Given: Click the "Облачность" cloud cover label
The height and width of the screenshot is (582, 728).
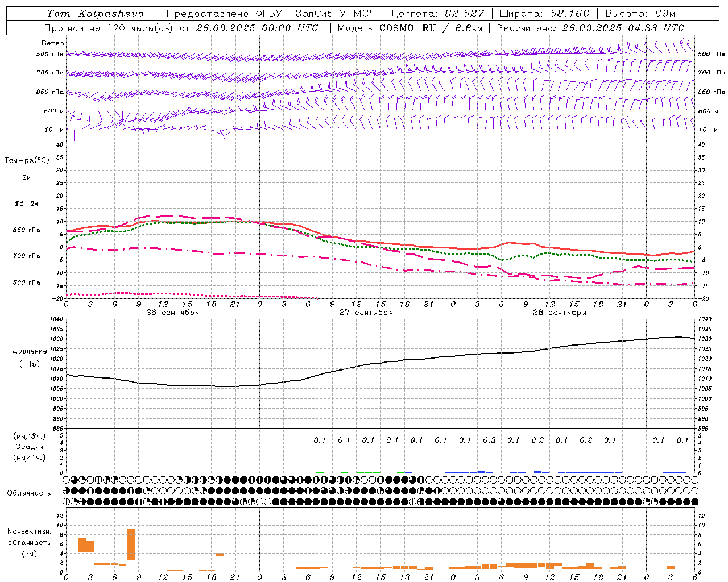Looking at the screenshot, I should point(29,493).
